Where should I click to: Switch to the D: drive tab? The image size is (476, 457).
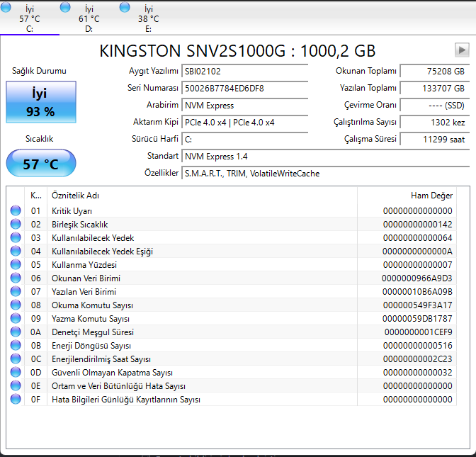89,18
